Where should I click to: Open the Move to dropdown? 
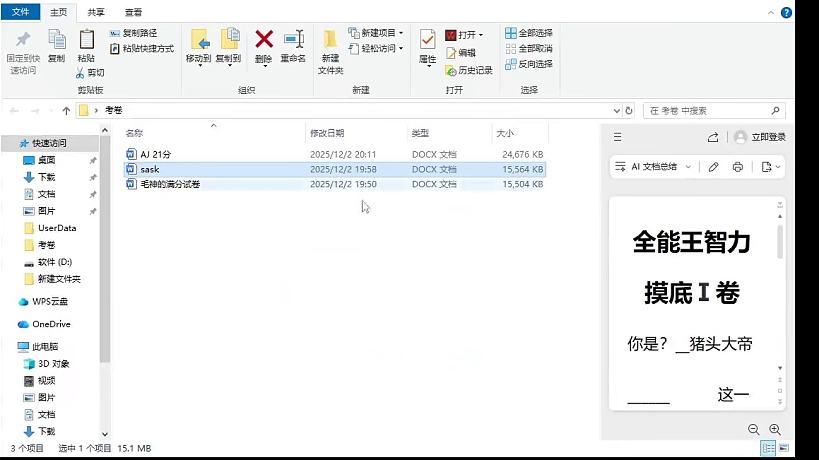pos(199,66)
